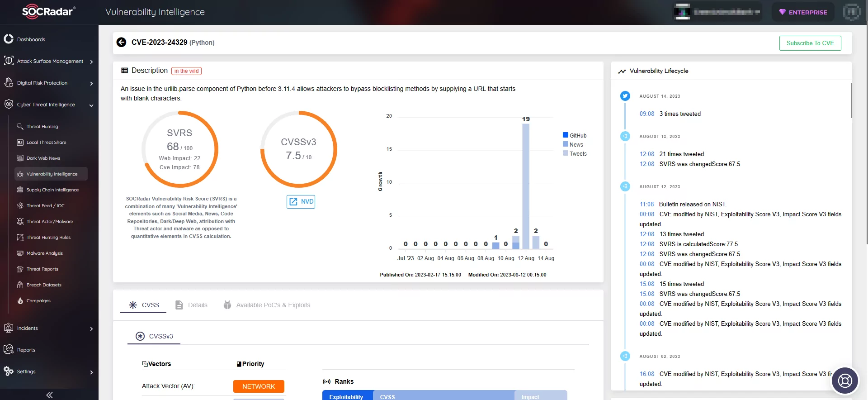The image size is (868, 400).
Task: Toggle News series in chart legend
Action: coord(573,144)
